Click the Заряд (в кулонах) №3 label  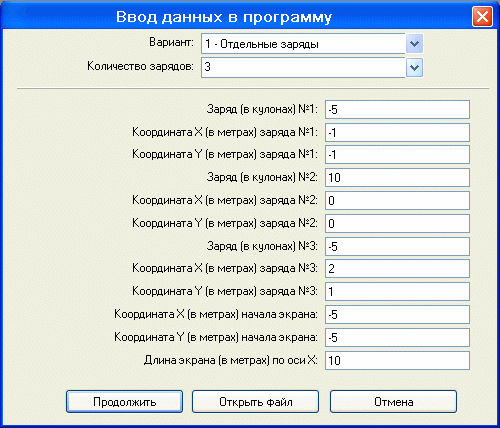click(x=262, y=246)
